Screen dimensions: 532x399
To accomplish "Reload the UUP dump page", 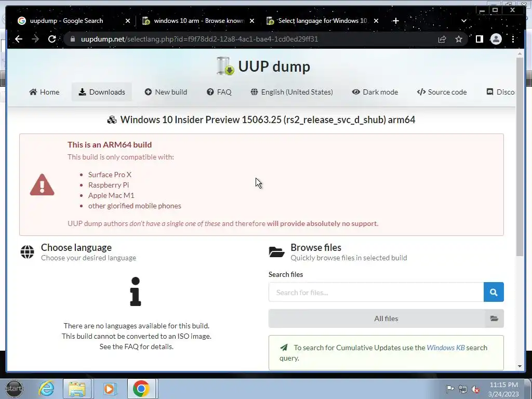I will 52,39.
